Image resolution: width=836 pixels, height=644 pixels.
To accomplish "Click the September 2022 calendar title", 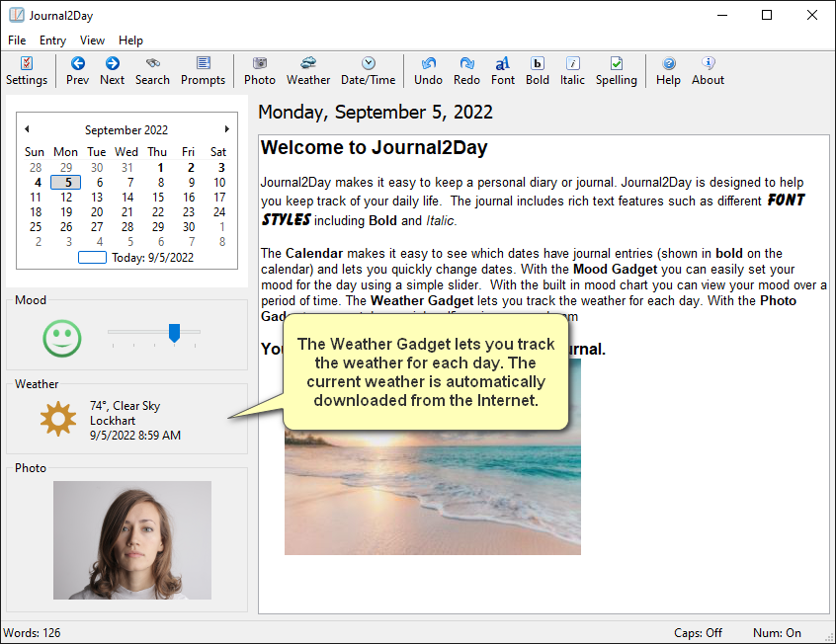I will click(126, 130).
